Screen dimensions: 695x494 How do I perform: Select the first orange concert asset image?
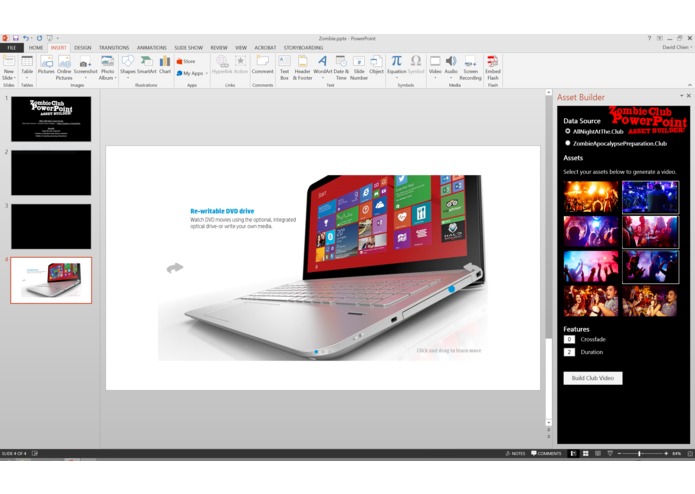pyautogui.click(x=591, y=197)
